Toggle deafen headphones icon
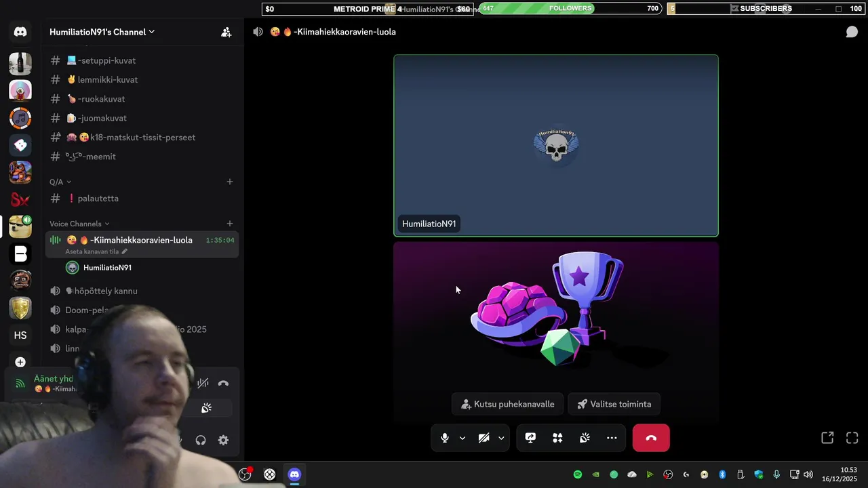The width and height of the screenshot is (868, 488). (x=201, y=440)
